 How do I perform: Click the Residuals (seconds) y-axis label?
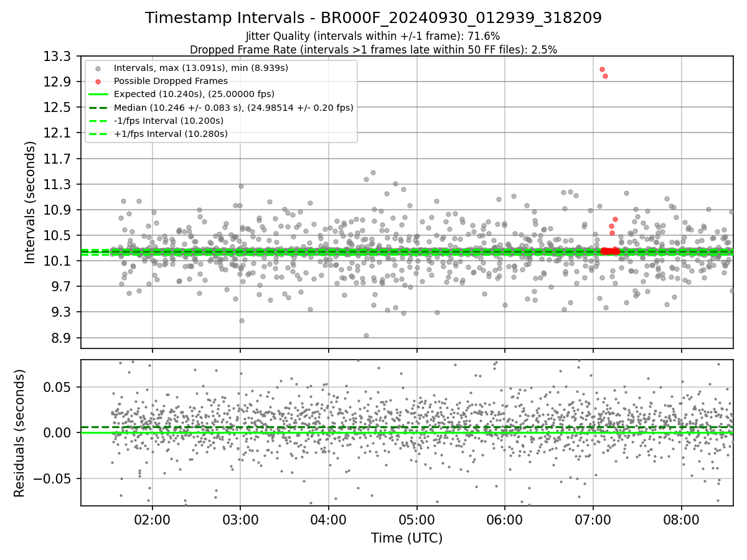(19, 433)
